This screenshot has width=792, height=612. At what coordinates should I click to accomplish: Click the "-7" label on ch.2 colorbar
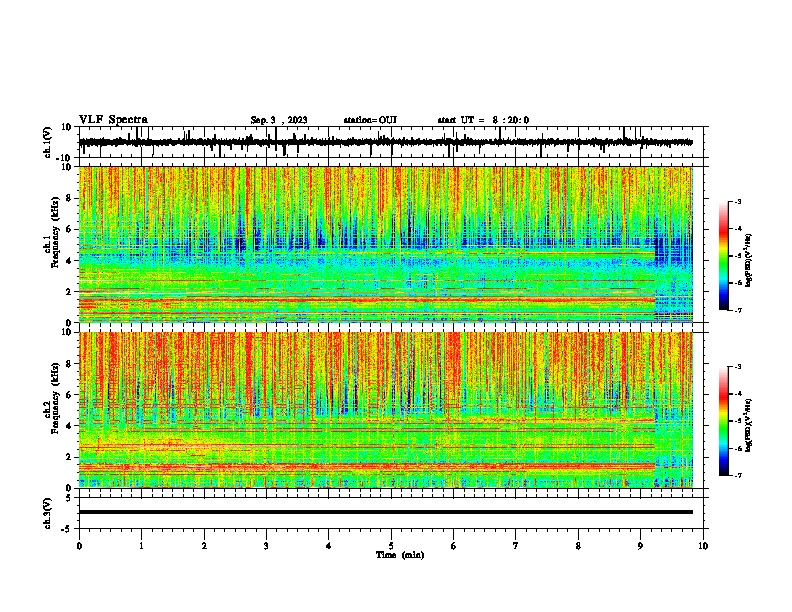pyautogui.click(x=737, y=476)
